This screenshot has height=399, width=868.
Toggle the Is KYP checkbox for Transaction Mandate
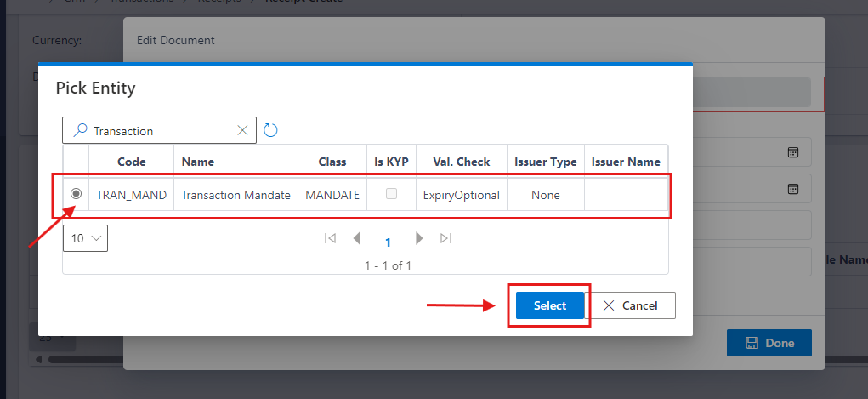coord(391,193)
